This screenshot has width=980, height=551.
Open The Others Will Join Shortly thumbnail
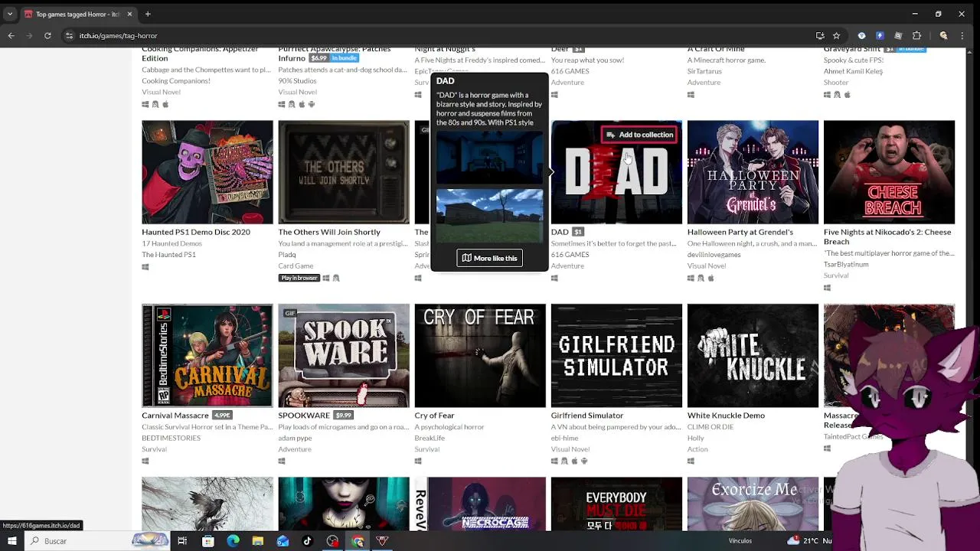(344, 172)
